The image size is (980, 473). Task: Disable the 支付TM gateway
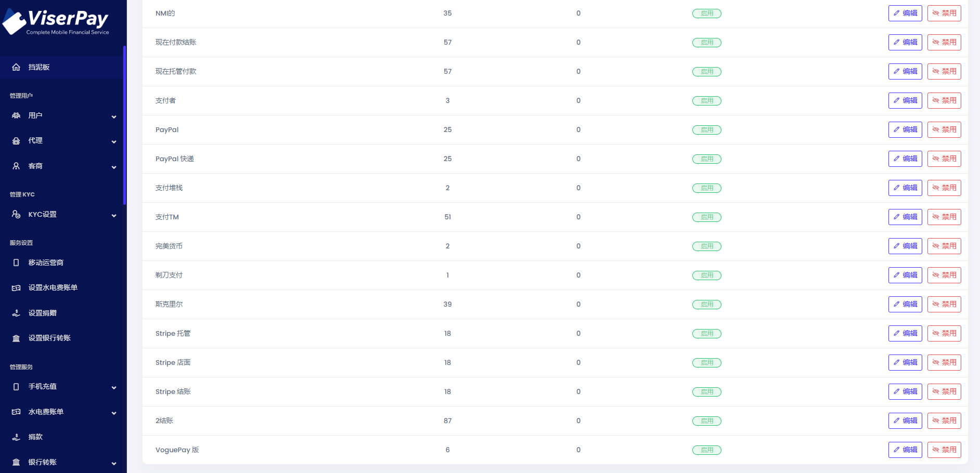click(944, 217)
